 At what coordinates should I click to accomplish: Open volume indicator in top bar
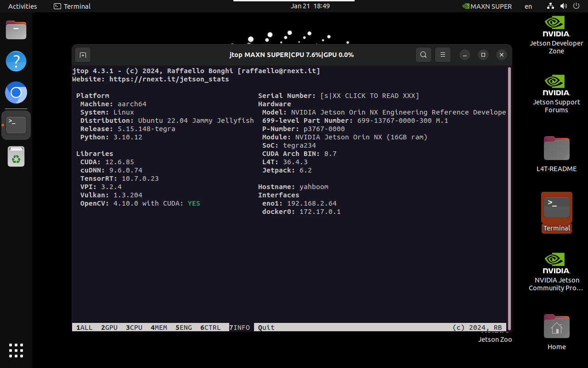(564, 6)
